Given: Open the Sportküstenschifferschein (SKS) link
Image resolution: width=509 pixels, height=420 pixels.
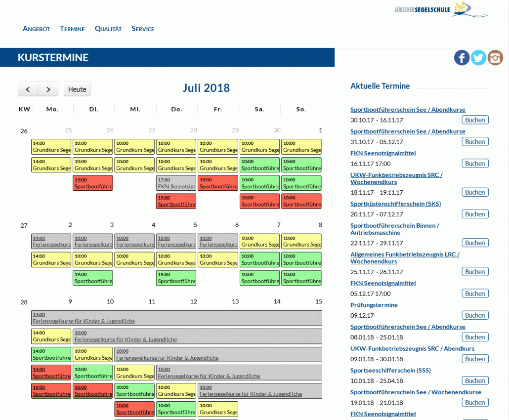Looking at the screenshot, I should (395, 204).
